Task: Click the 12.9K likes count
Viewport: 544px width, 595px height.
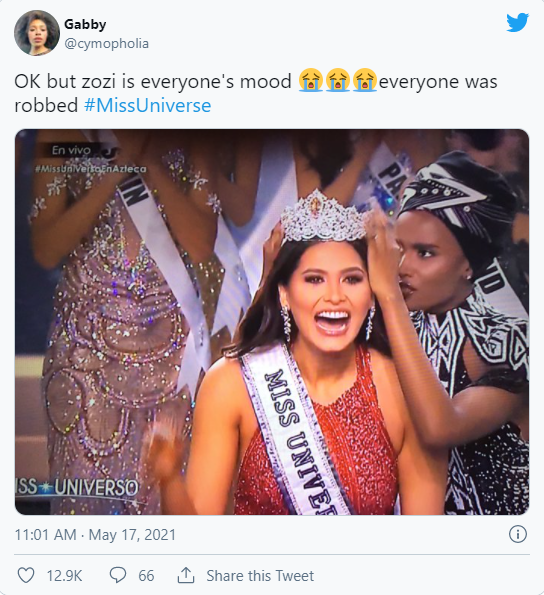Action: point(64,576)
